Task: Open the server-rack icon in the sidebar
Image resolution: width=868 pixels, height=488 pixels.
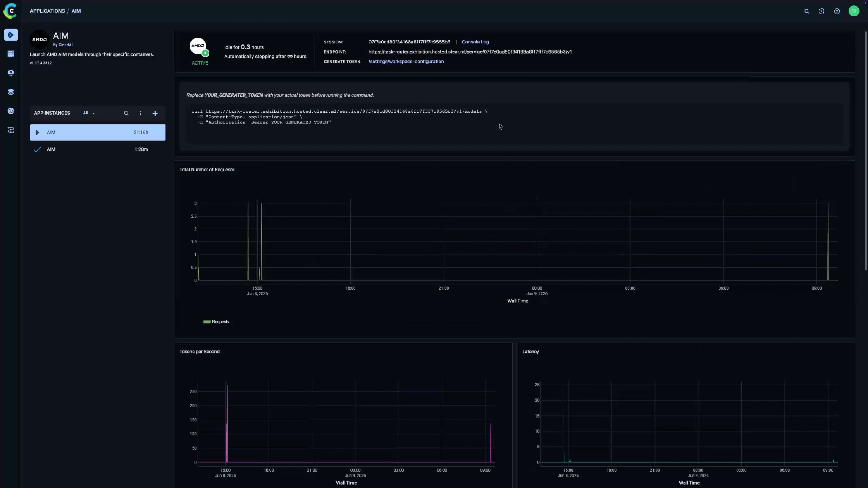Action: (x=11, y=54)
